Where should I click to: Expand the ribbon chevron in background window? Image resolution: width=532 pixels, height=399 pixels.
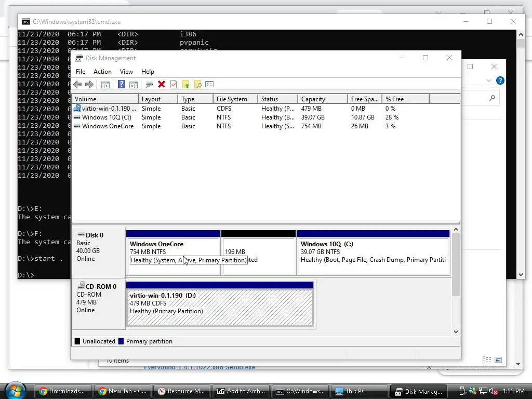(x=488, y=81)
